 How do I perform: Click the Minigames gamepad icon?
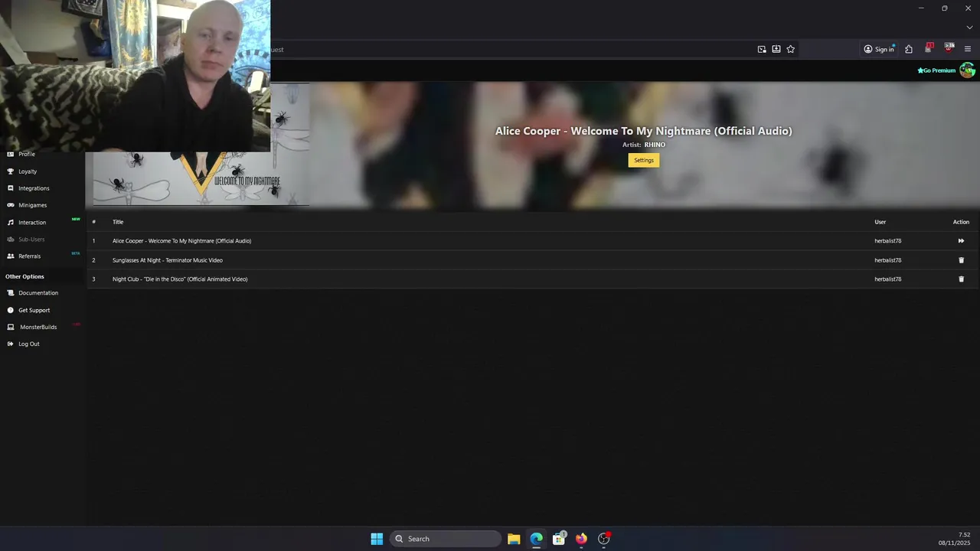point(11,205)
